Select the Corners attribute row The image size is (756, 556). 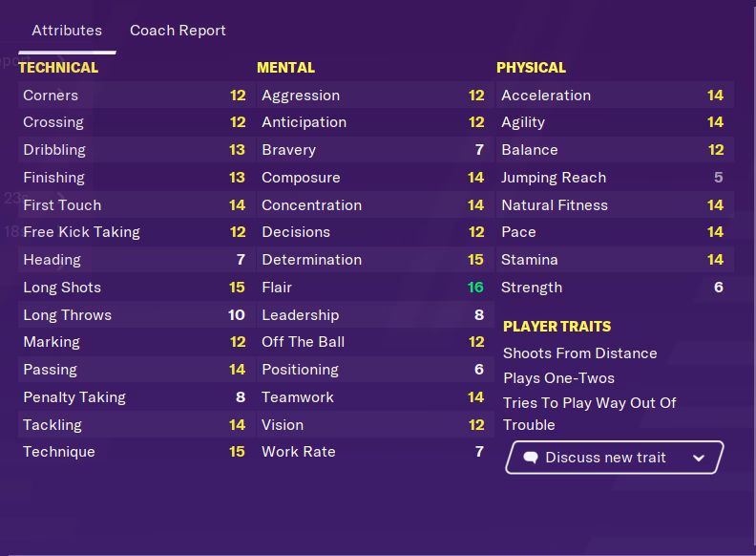134,96
